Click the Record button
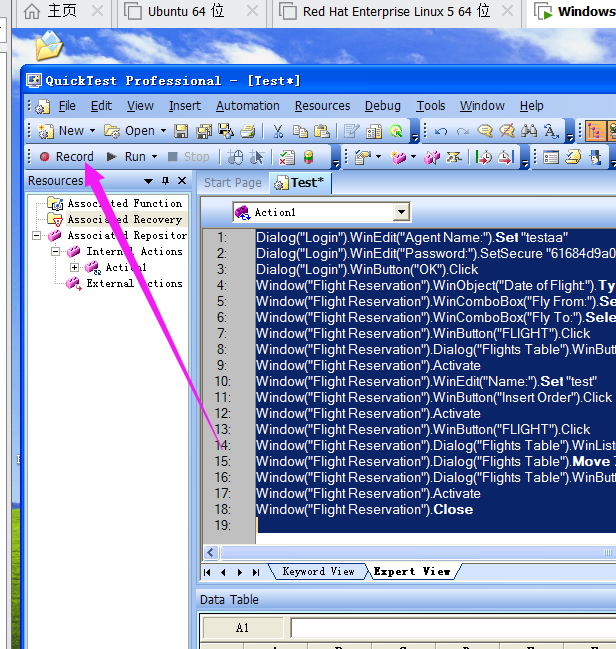The image size is (616, 649). point(67,157)
